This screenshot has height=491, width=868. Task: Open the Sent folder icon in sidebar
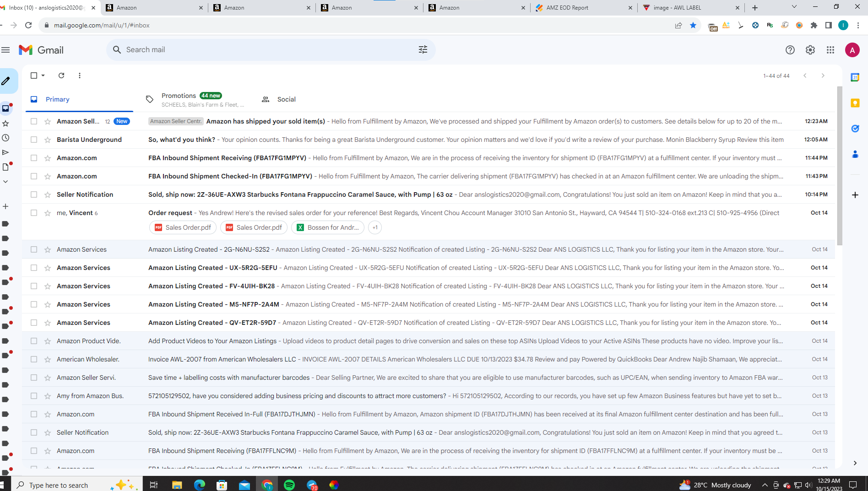5,152
